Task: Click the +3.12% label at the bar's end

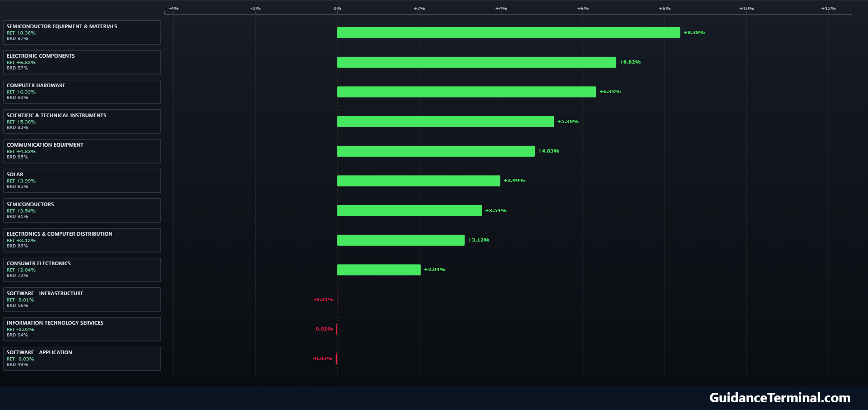Action: click(x=479, y=240)
